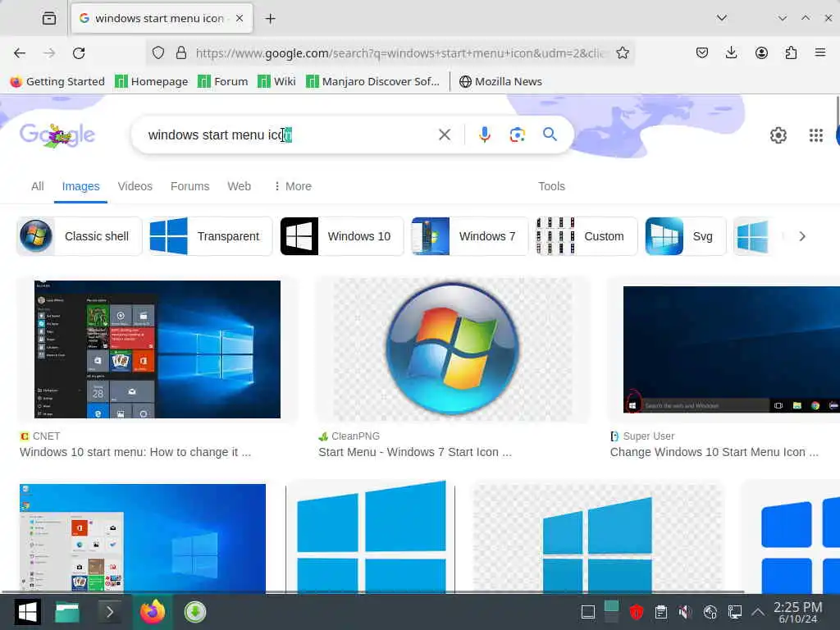Open the Tools filter options
This screenshot has height=630, width=840.
[x=551, y=186]
